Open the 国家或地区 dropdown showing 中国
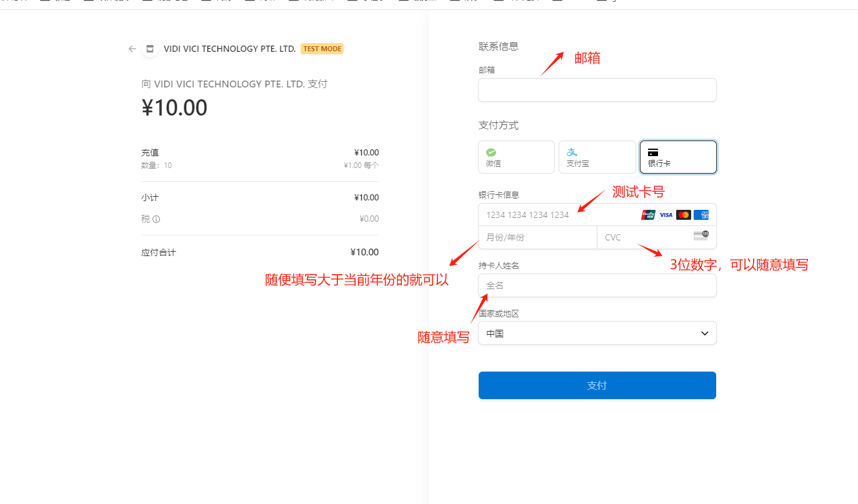 [597, 333]
